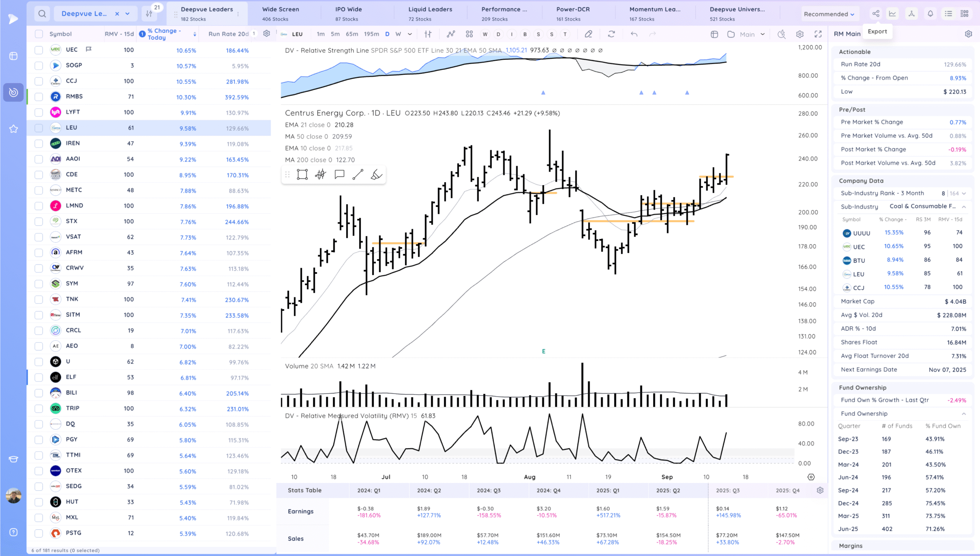Image resolution: width=980 pixels, height=556 pixels.
Task: Open the chart indicators line icon
Action: pyautogui.click(x=451, y=34)
